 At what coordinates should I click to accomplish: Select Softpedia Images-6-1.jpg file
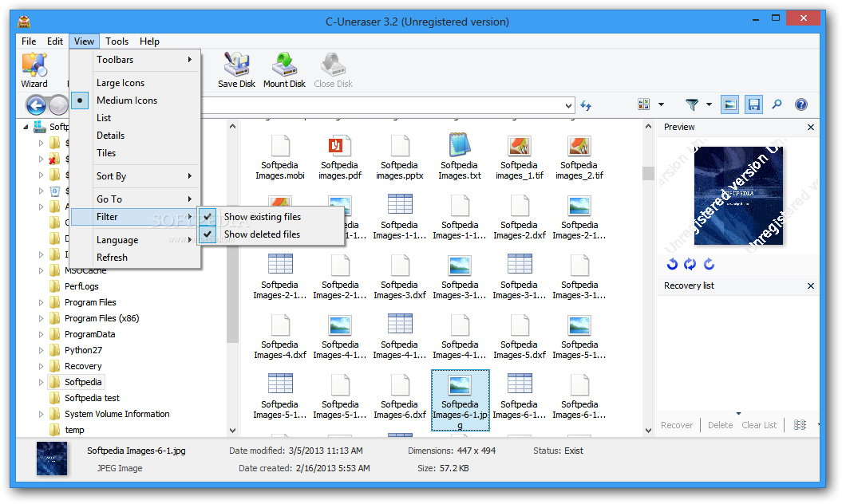(461, 400)
